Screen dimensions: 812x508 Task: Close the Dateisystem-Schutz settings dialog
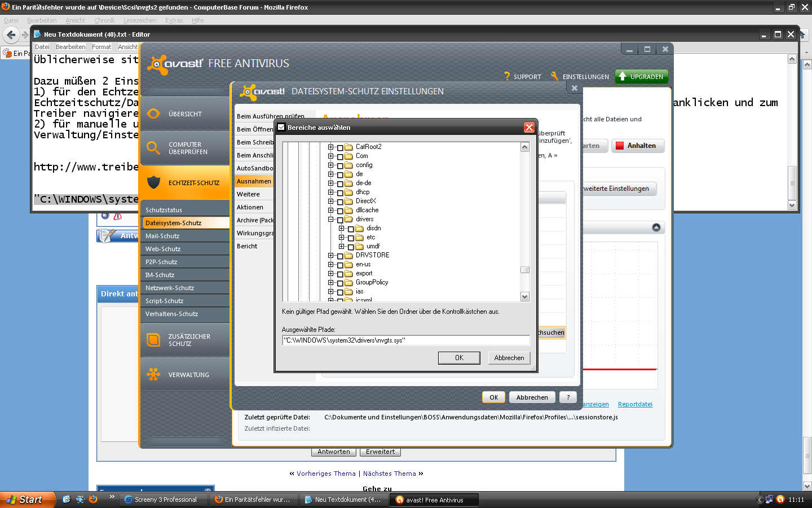pos(574,88)
